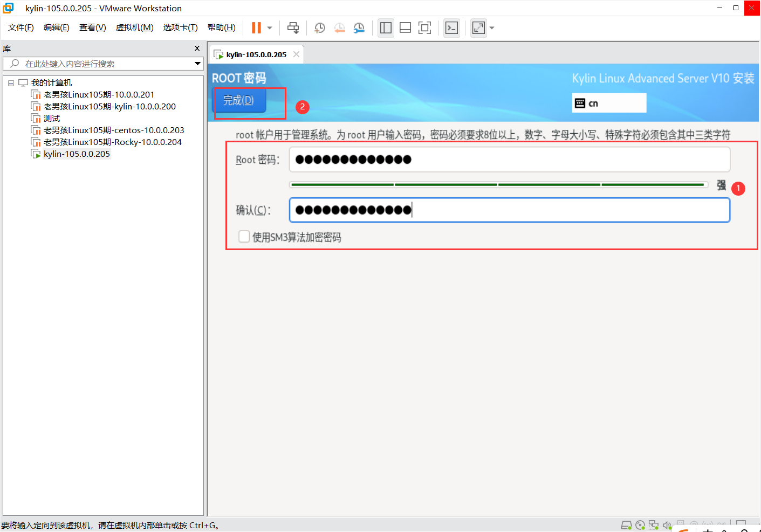Open the 编辑(E) menu
This screenshot has width=761, height=532.
click(x=57, y=27)
